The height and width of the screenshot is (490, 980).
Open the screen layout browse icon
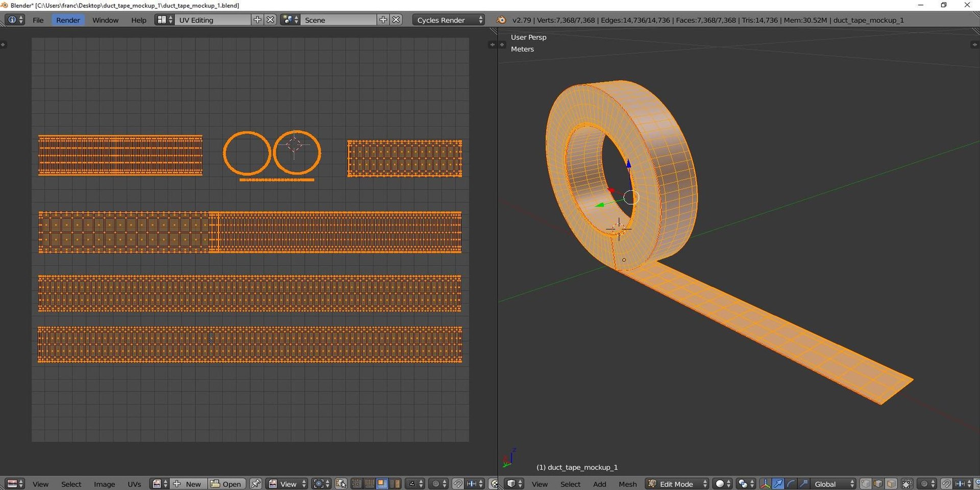pyautogui.click(x=164, y=20)
